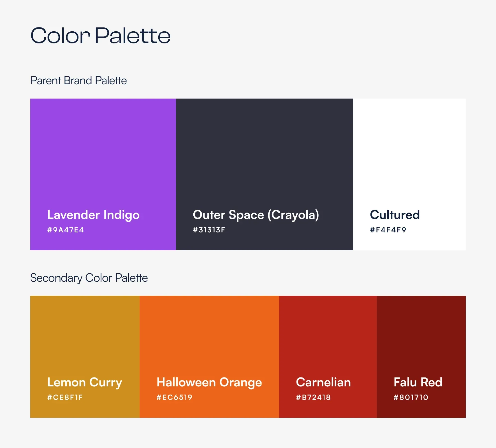Select the Halloween Orange swatch

pos(209,357)
